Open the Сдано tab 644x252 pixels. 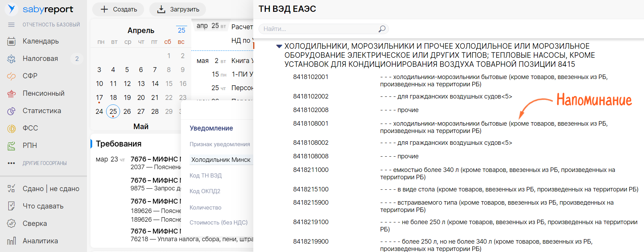(33, 189)
